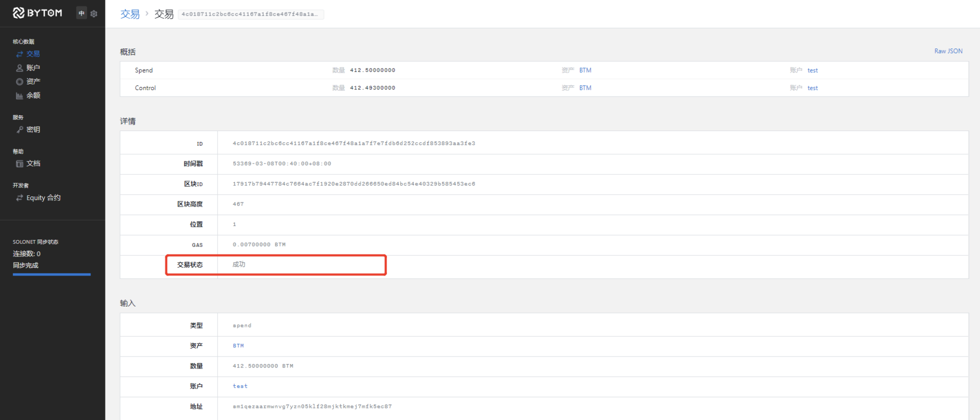Image resolution: width=980 pixels, height=420 pixels.
Task: Click the 同步完成 sync status text
Action: 25,265
